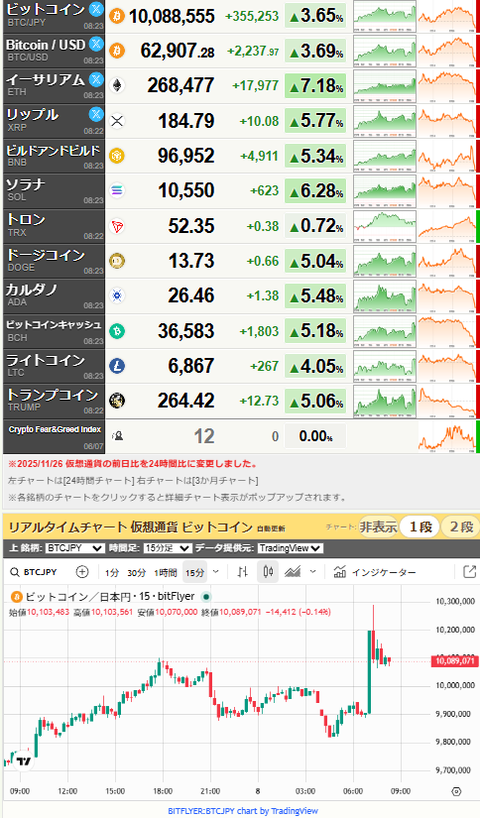This screenshot has height=818, width=480.
Task: Click the XRP coin logo icon
Action: click(x=117, y=121)
